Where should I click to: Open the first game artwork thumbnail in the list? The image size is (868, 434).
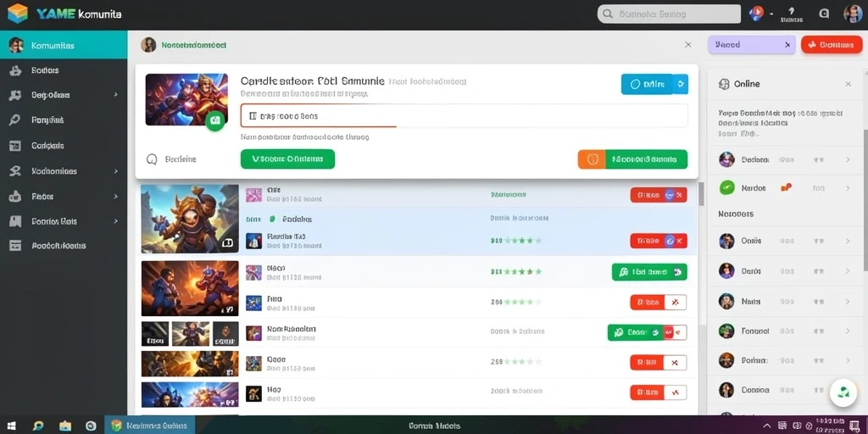(x=190, y=220)
